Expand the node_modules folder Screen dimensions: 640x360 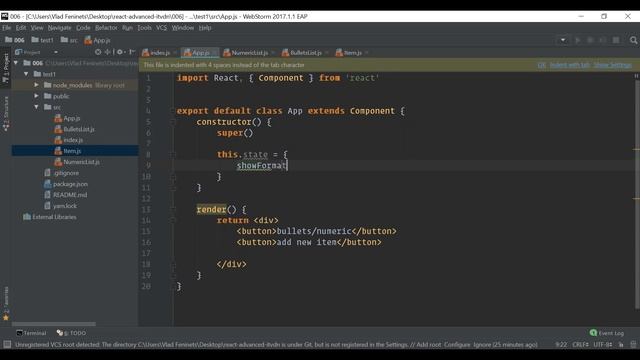(x=36, y=85)
